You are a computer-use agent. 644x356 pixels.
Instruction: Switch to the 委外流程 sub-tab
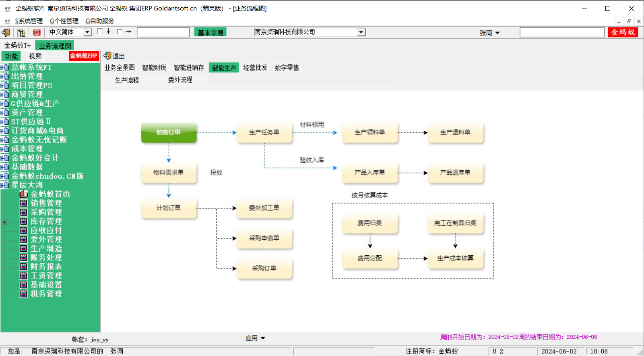pyautogui.click(x=180, y=80)
